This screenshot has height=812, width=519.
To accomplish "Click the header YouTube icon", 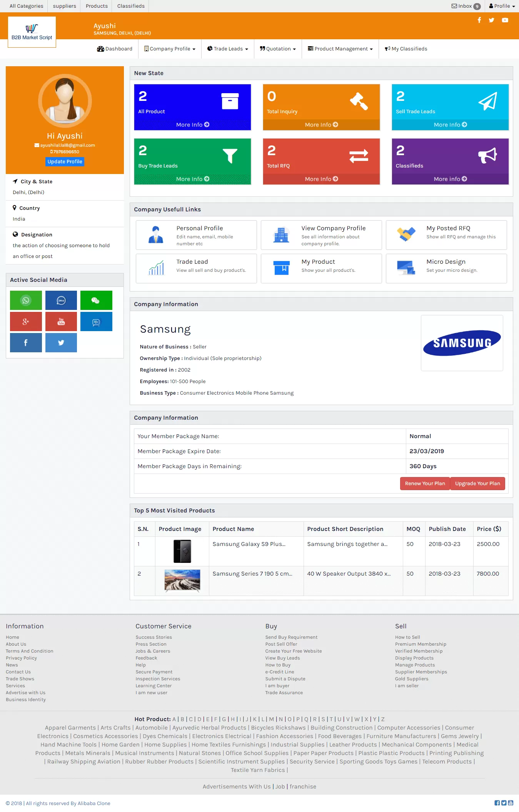I will tap(505, 20).
